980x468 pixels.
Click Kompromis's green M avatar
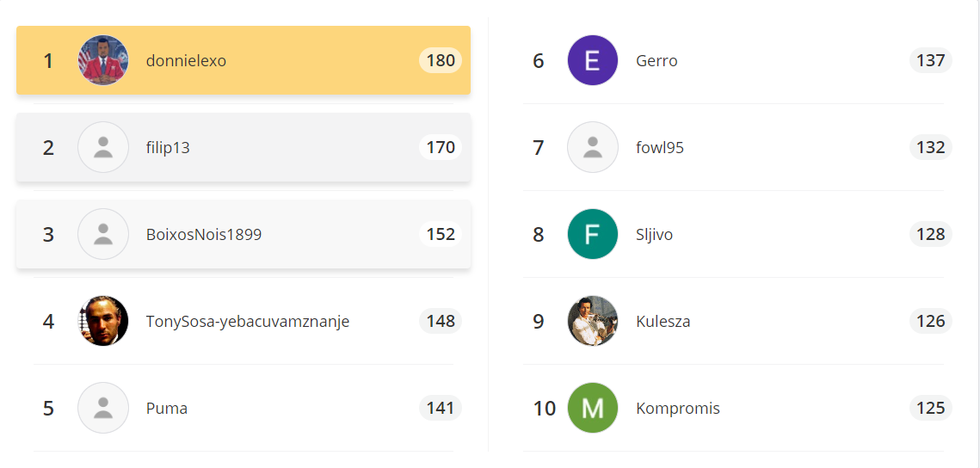click(593, 408)
